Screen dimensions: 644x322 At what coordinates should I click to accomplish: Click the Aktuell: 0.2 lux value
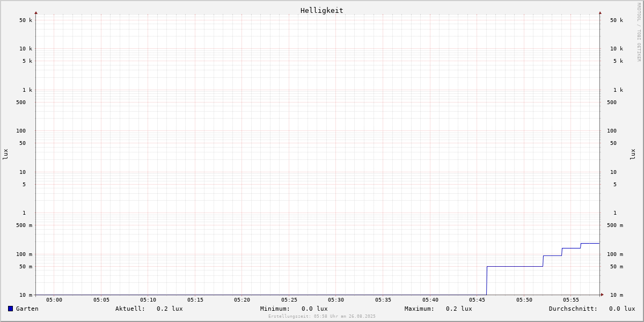(x=149, y=309)
